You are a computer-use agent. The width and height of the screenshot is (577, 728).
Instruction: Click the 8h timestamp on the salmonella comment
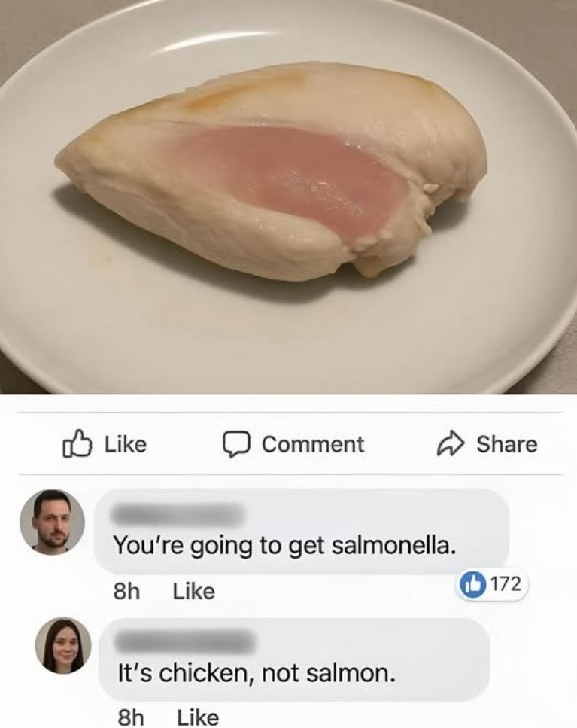tap(126, 592)
